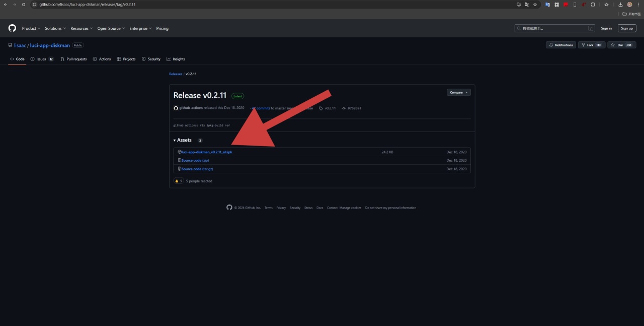Screen dimensions: 644x326
Task: Star the repository
Action: [x=622, y=45]
